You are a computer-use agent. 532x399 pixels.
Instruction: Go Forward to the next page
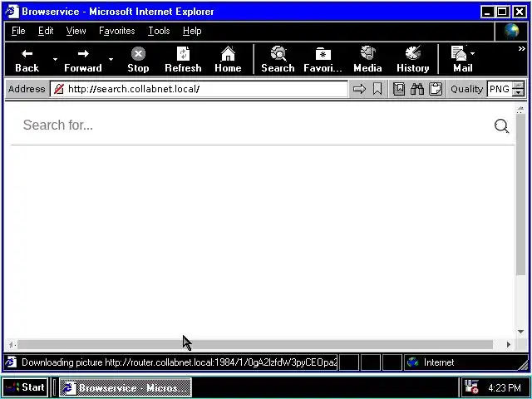(83, 60)
